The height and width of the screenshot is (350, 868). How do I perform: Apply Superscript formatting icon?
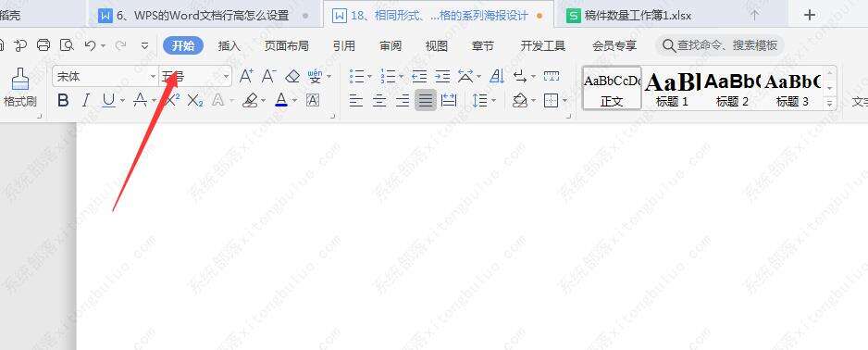pyautogui.click(x=172, y=100)
